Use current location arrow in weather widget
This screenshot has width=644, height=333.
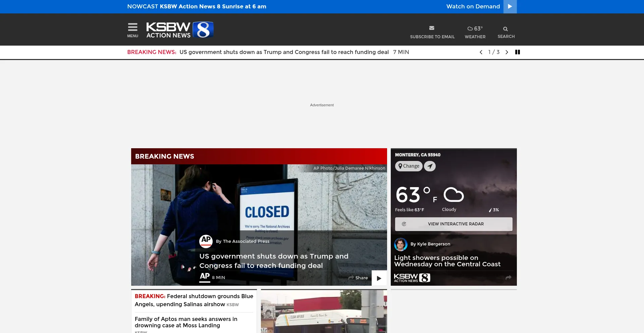[x=430, y=166]
